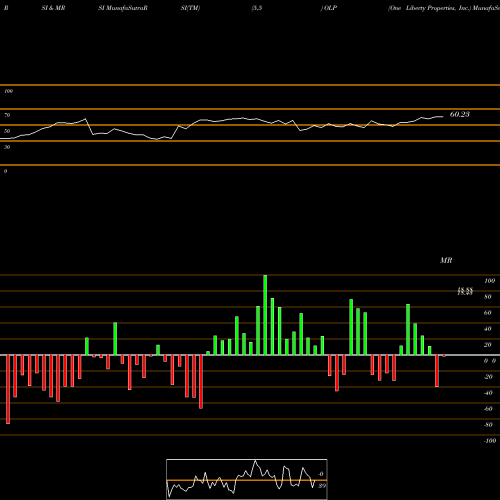Screen dimensions: 500x500
Task: Click MR axis label -60 on right
Action: pos(488,409)
